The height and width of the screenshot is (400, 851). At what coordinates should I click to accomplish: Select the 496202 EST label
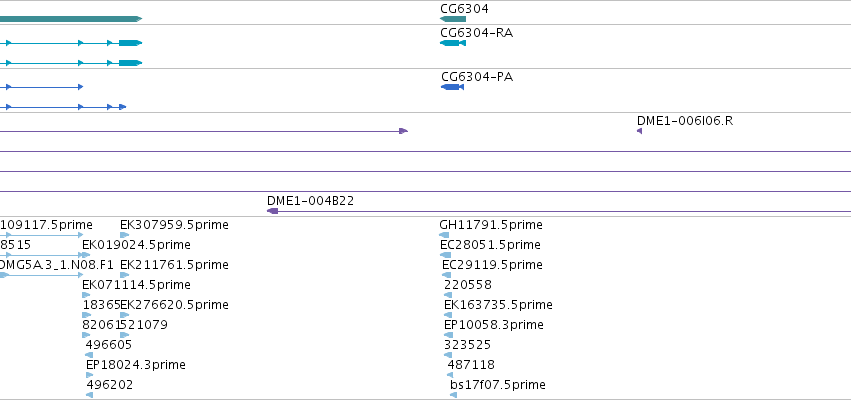[110, 385]
